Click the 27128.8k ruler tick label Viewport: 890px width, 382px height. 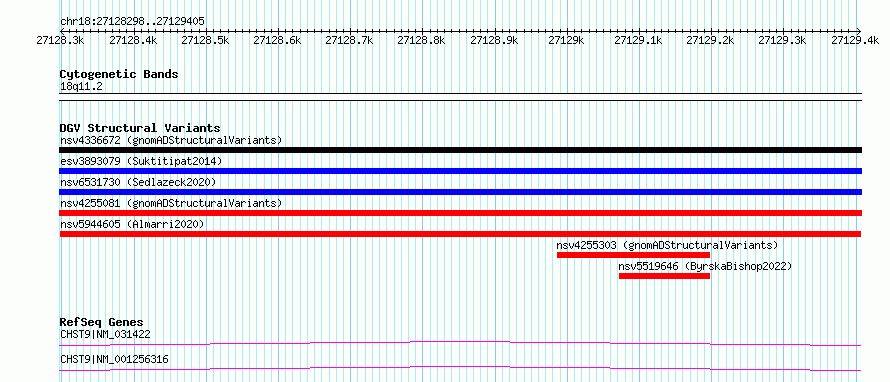click(422, 40)
